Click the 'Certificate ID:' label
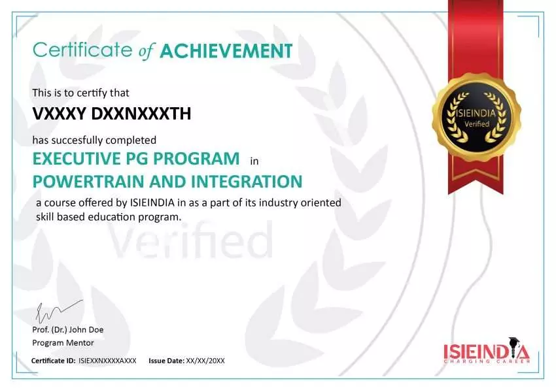Image resolution: width=556 pixels, height=392 pixels. pos(53,361)
